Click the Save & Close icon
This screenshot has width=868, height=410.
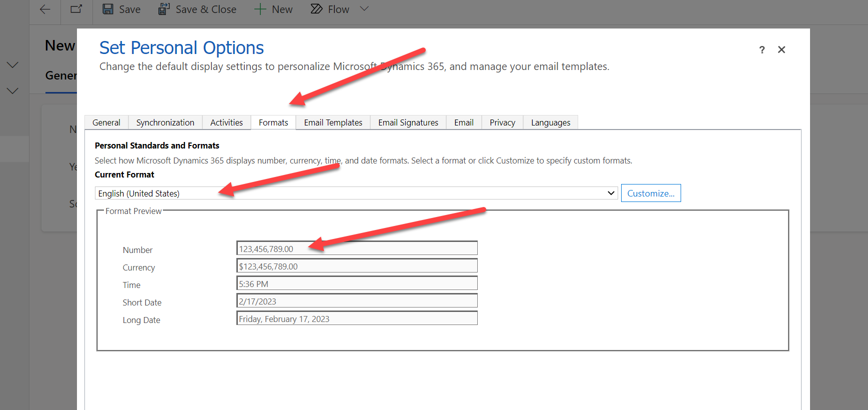pyautogui.click(x=164, y=9)
